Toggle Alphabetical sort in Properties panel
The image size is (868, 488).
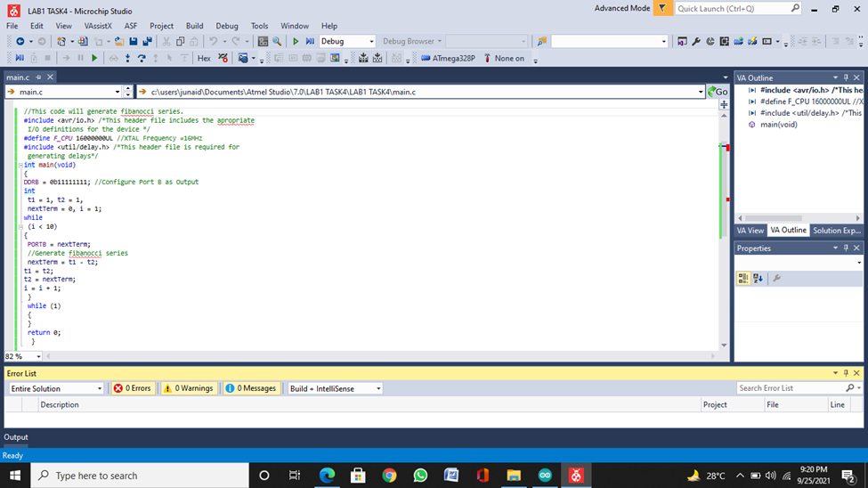click(758, 279)
